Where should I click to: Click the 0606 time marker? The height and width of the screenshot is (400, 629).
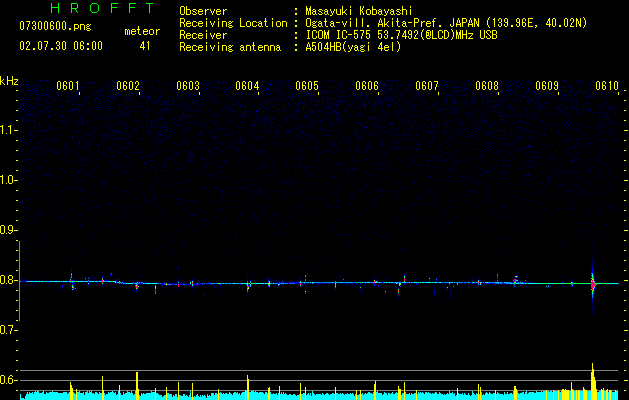coord(367,86)
